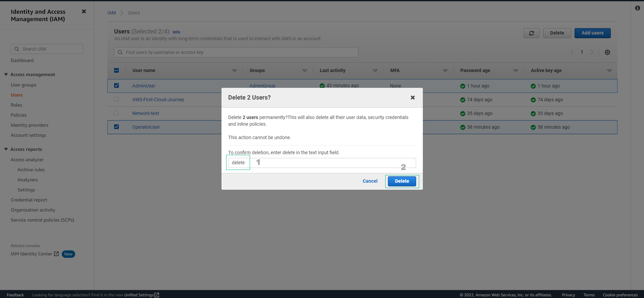
Task: Confirm deletion with the dialog Delete button
Action: point(402,181)
